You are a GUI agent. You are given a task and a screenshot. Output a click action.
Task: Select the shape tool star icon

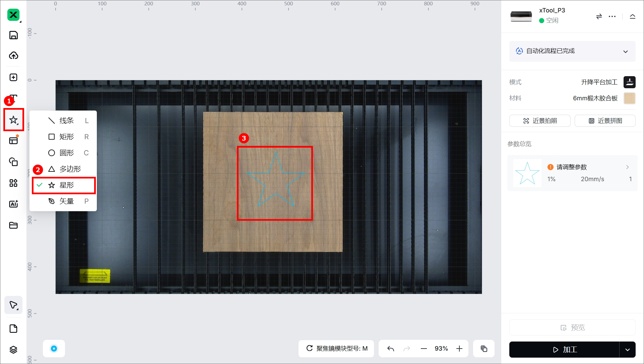point(13,120)
